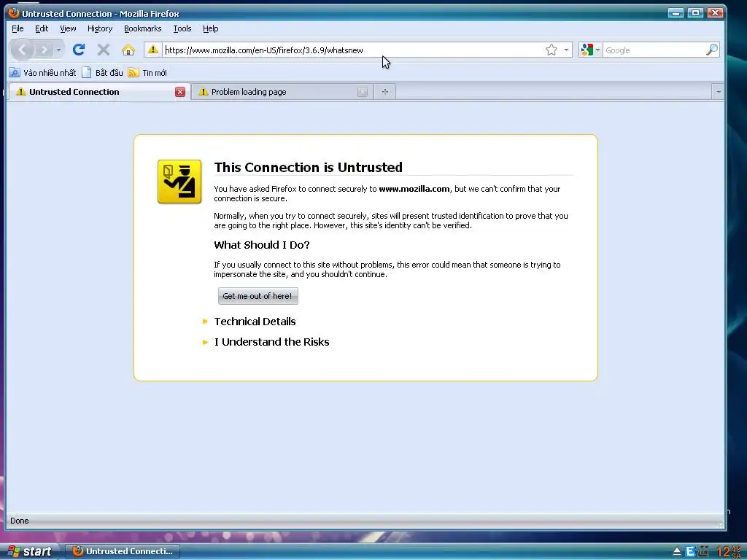
Task: Open the Help menu
Action: (211, 28)
